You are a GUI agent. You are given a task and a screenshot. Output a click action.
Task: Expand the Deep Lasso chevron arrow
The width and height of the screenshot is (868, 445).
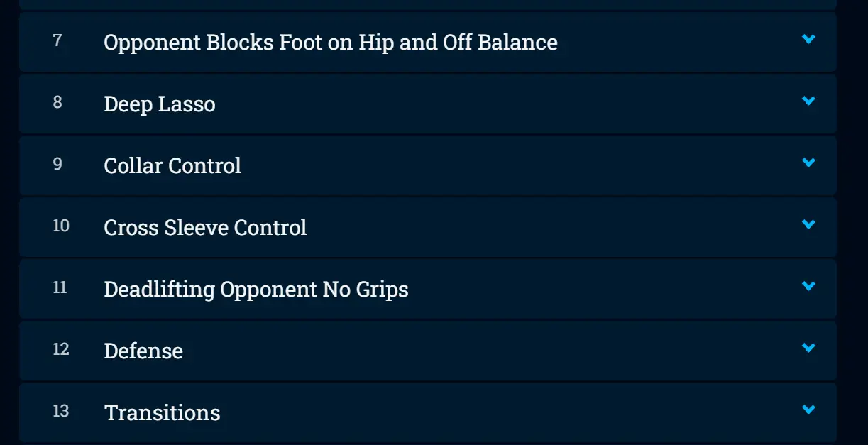click(x=808, y=101)
